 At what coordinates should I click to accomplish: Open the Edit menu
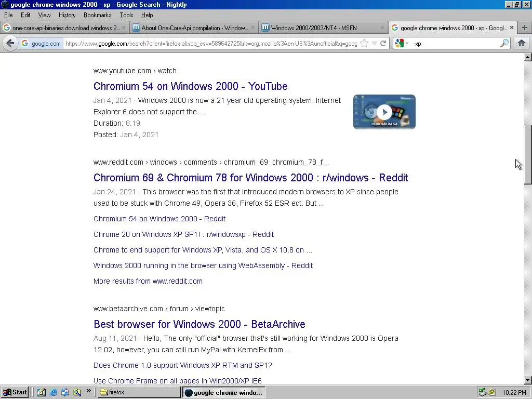[25, 15]
